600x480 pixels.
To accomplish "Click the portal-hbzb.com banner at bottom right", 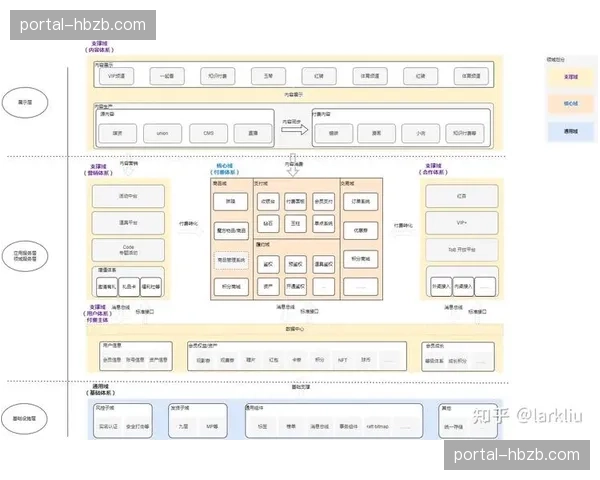I will pyautogui.click(x=516, y=455).
